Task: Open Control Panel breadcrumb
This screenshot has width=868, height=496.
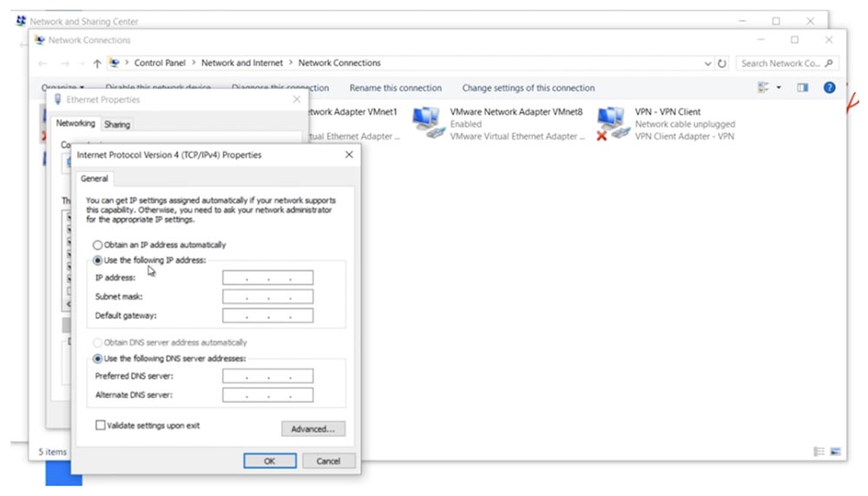Action: tap(160, 63)
